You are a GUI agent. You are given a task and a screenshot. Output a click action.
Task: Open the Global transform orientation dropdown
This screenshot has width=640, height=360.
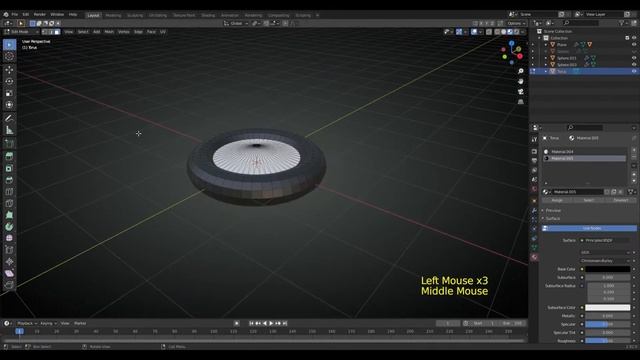click(236, 23)
